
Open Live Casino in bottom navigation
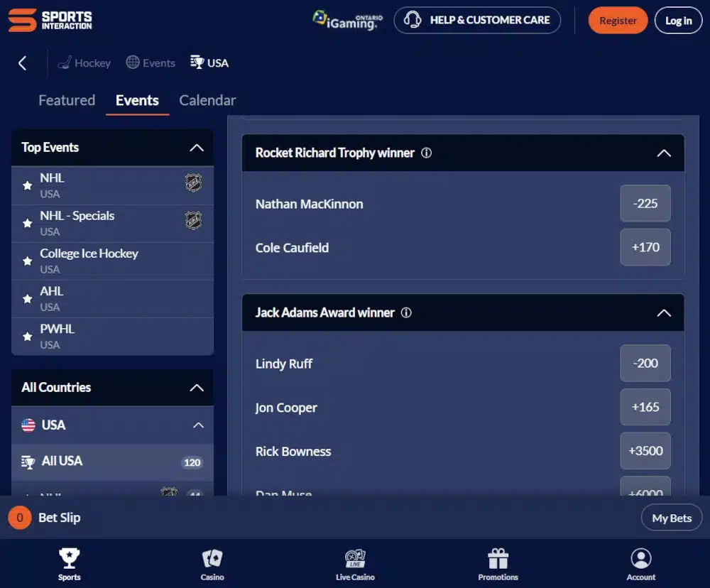[355, 565]
